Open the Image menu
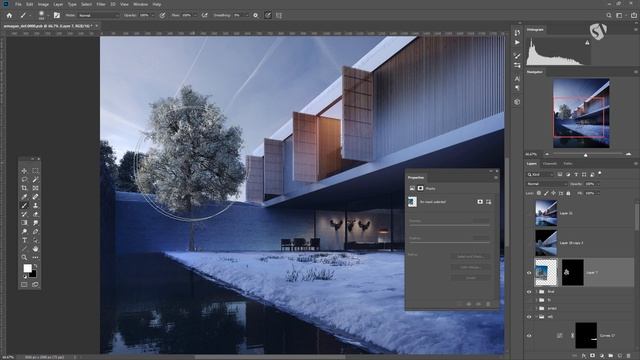This screenshot has height=360, width=640. [x=43, y=4]
